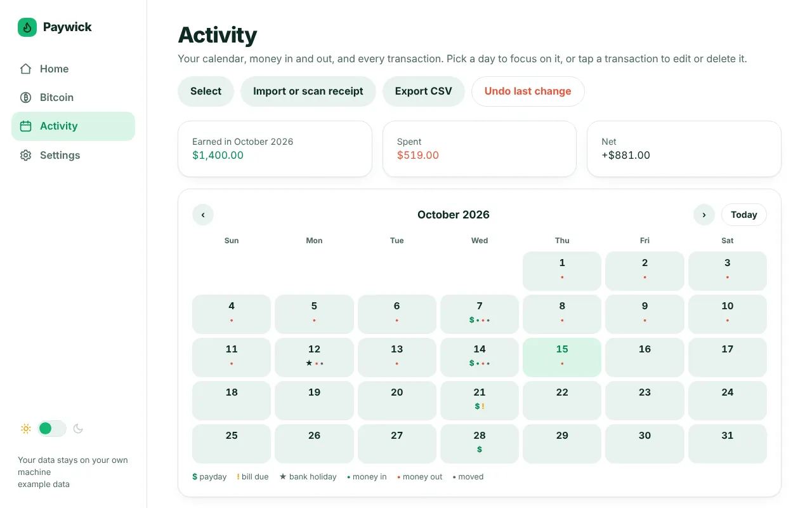Click the Bitcoin coin icon in sidebar
This screenshot has width=812, height=508.
tap(25, 97)
